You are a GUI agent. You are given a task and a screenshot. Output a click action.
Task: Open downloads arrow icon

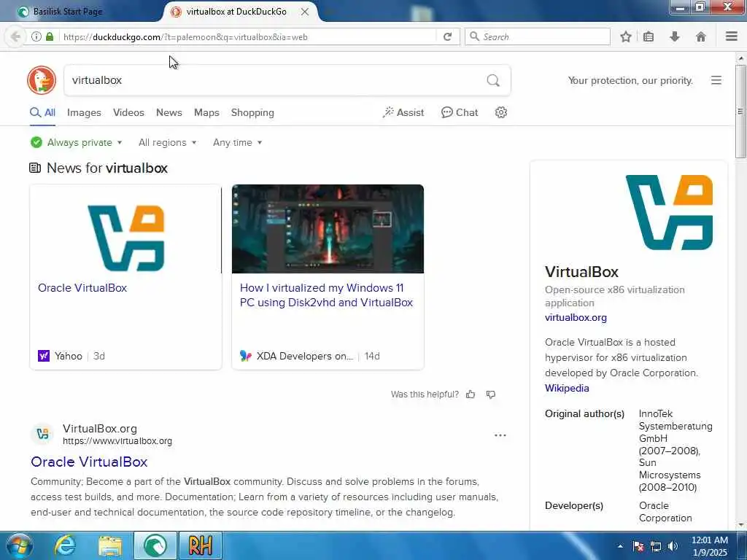[x=675, y=36]
